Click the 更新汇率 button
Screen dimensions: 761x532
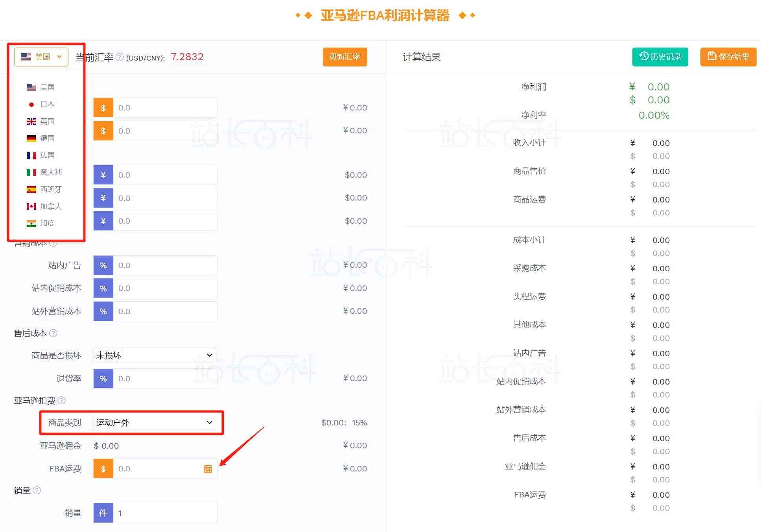coord(345,57)
